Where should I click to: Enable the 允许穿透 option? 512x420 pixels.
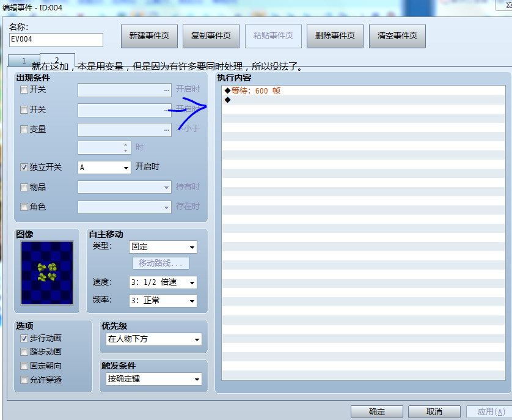(x=24, y=380)
